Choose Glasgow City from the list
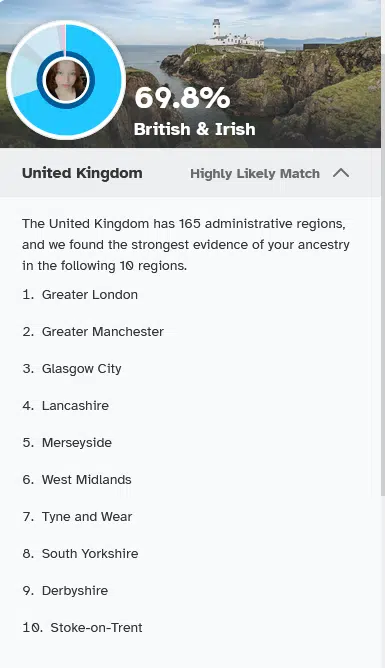The image size is (385, 668). 81,369
